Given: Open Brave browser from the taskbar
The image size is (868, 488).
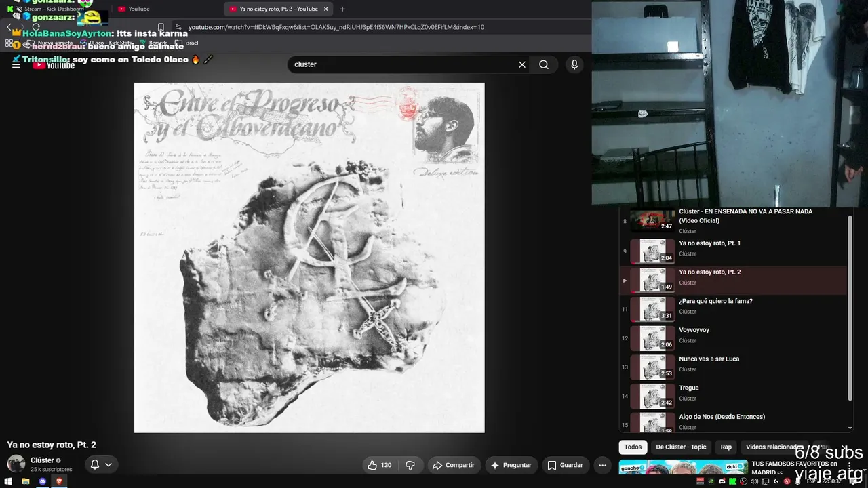Looking at the screenshot, I should coord(59,481).
